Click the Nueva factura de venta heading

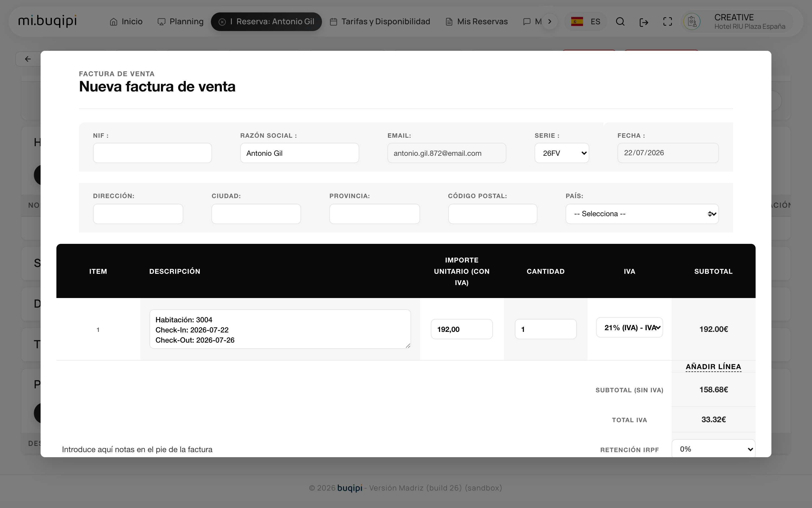click(157, 87)
